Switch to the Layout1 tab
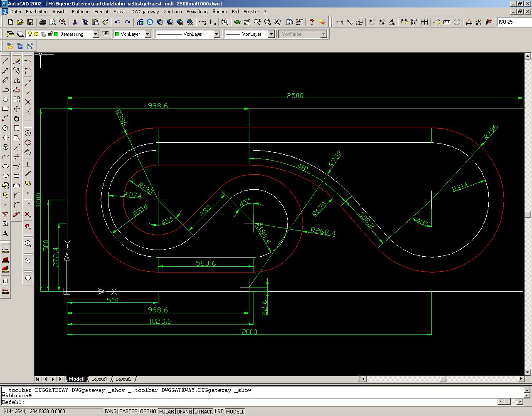Image resolution: width=532 pixels, height=416 pixels. [99, 379]
